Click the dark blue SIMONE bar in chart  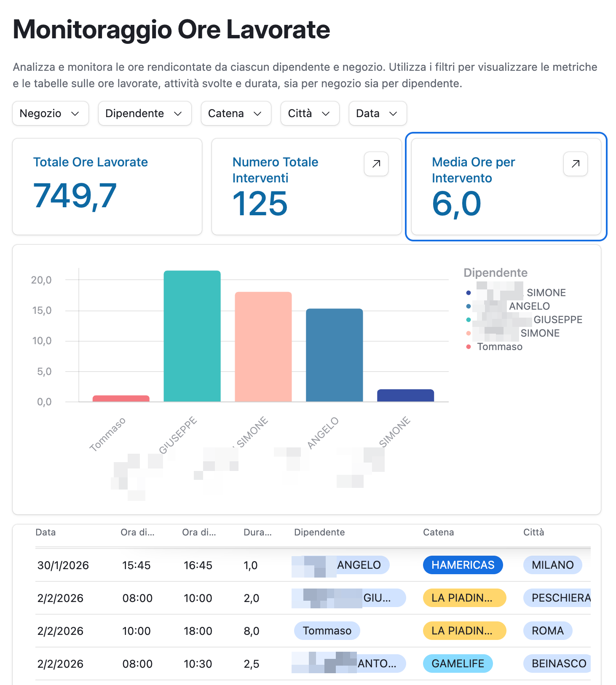405,396
